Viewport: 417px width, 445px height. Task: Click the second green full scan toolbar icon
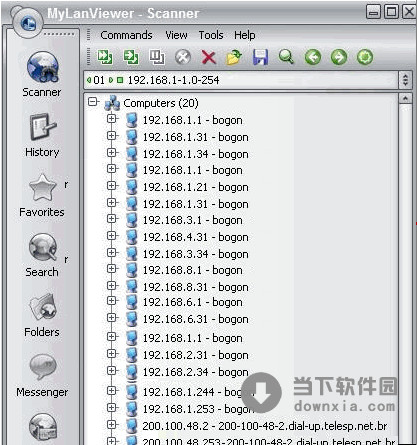pyautogui.click(x=131, y=57)
